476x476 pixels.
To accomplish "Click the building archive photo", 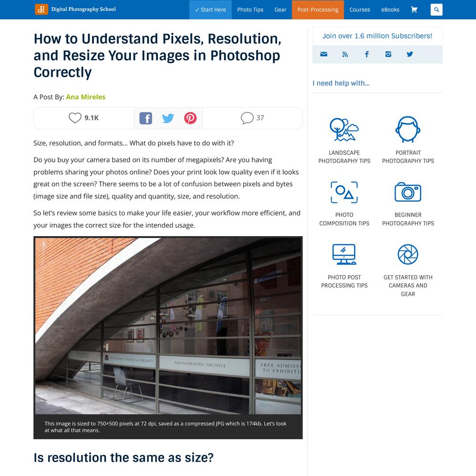I will click(168, 326).
